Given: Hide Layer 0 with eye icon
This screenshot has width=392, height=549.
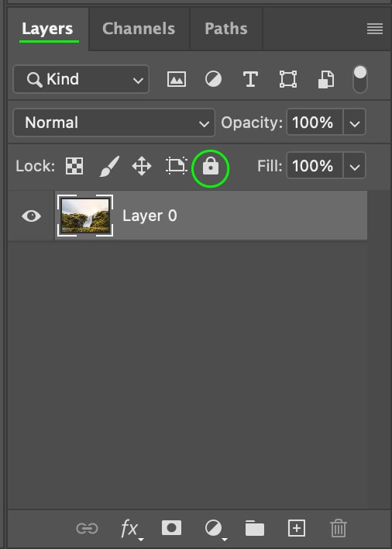Looking at the screenshot, I should pos(32,216).
